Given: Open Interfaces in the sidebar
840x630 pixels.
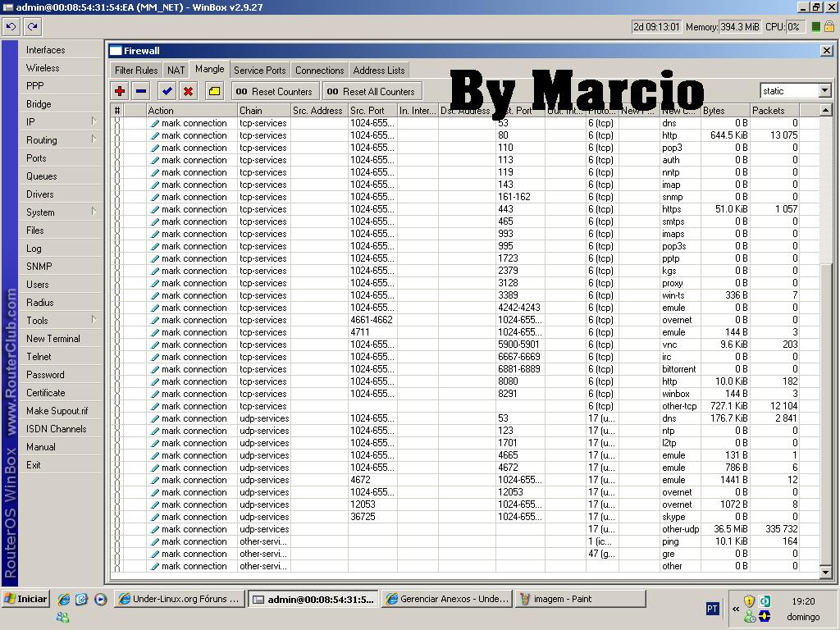Looking at the screenshot, I should coord(61,50).
